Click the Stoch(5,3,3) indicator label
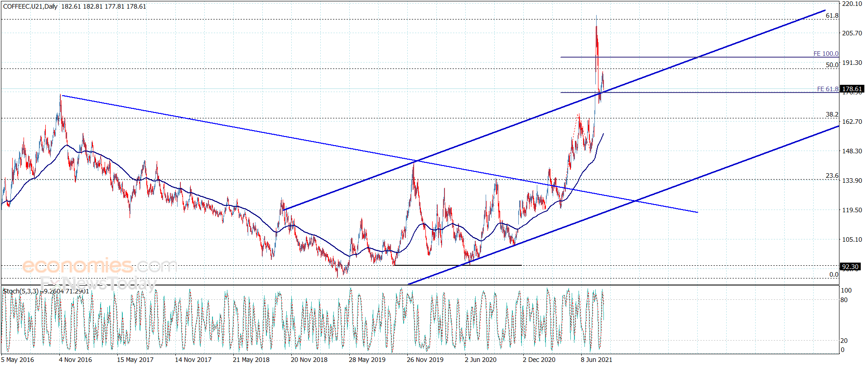Screen dimensions: 868x366 click(20, 291)
